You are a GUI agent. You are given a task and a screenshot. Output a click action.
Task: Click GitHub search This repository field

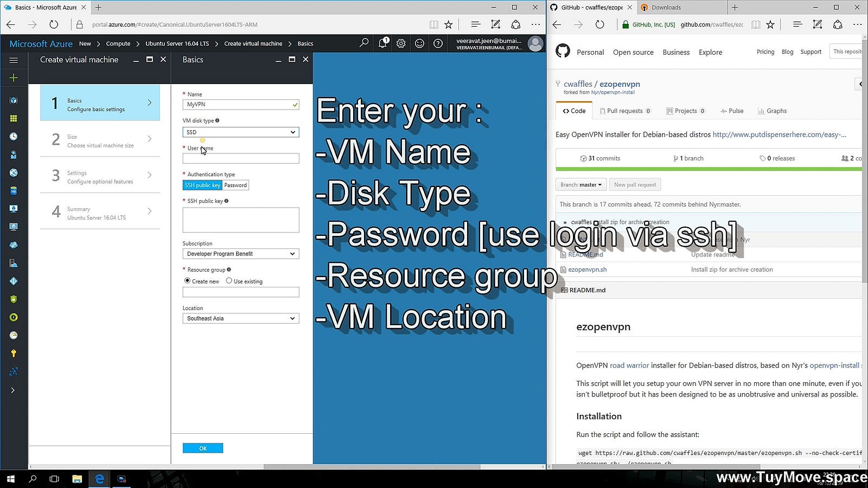coord(846,52)
